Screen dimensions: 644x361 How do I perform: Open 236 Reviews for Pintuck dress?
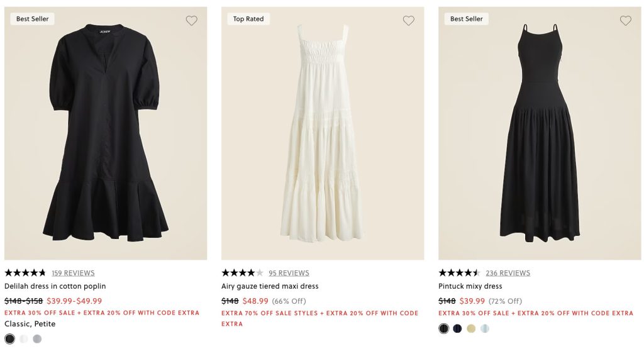(x=508, y=273)
